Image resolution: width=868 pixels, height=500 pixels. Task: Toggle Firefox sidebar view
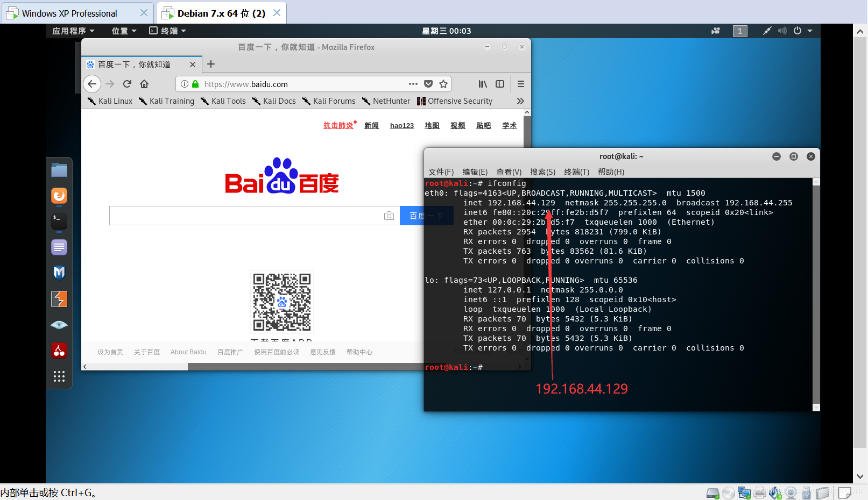(500, 84)
